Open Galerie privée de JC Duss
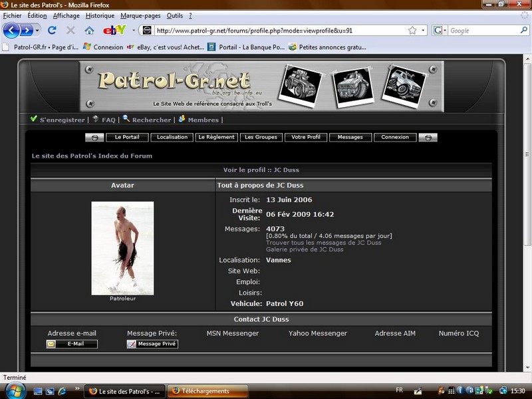The width and height of the screenshot is (532, 399). [x=305, y=249]
